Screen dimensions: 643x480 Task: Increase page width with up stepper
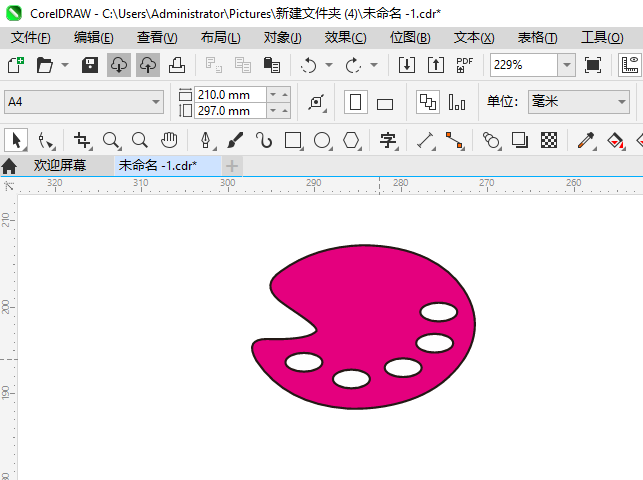click(285, 95)
